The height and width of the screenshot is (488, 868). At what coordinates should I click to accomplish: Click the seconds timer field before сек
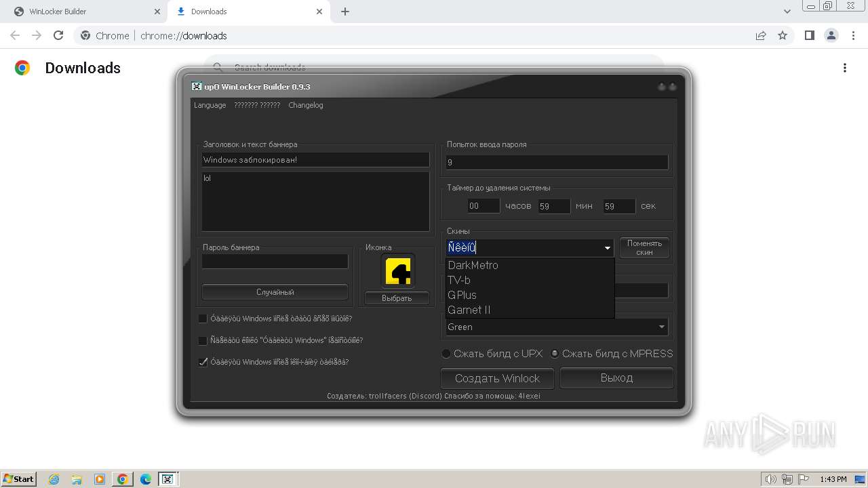click(619, 206)
